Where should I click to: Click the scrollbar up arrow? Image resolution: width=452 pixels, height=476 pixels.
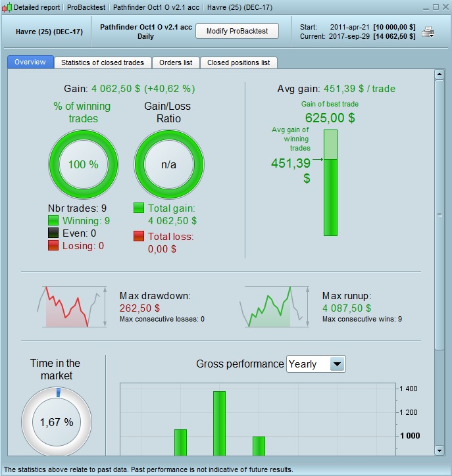pos(439,74)
